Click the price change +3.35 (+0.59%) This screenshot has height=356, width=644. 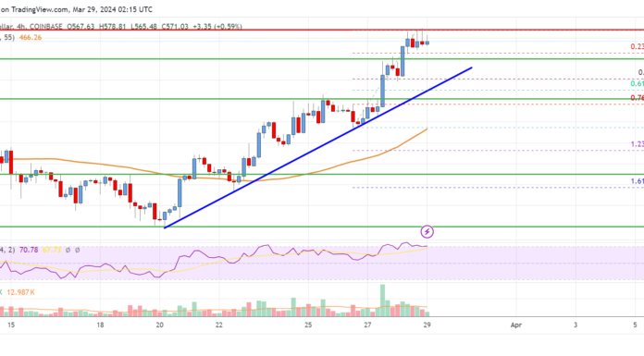pos(217,26)
